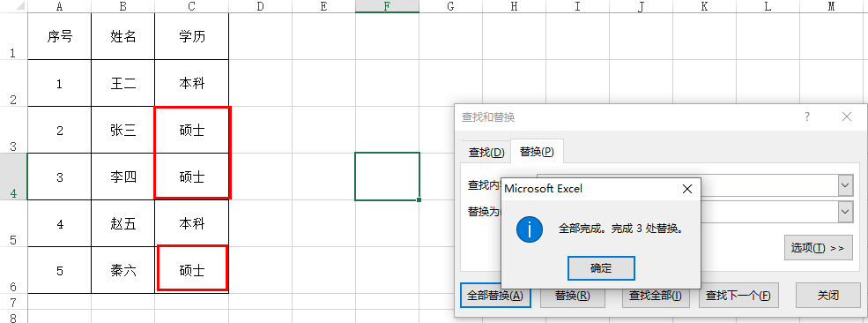Open the 替换为 dropdown arrow
The height and width of the screenshot is (323, 868).
coord(845,212)
